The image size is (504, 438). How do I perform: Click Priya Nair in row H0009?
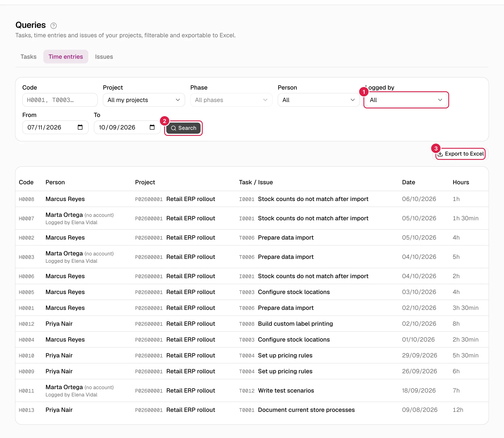(x=59, y=371)
